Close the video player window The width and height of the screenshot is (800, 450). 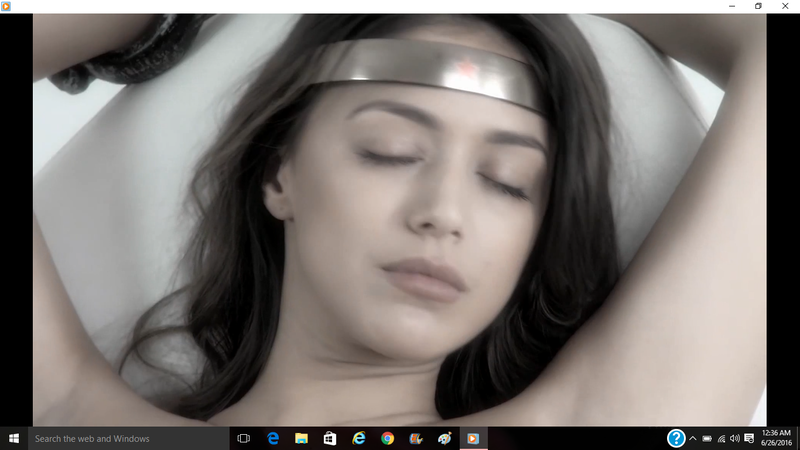[785, 6]
